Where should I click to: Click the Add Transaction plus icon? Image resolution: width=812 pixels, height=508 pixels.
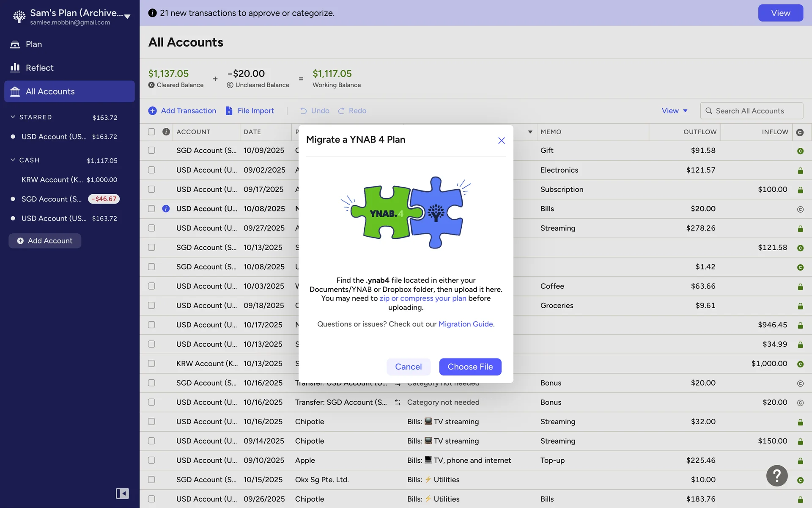click(x=152, y=110)
